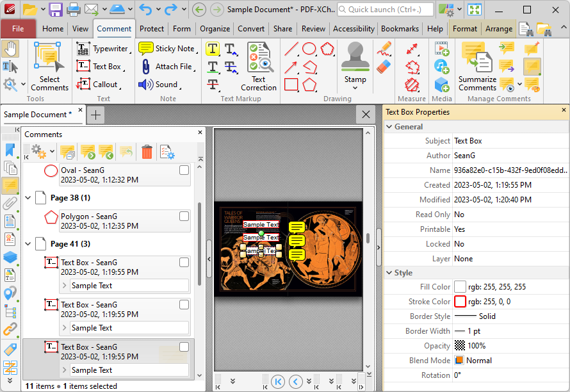Open the Blend Mode dropdown Normal
570x392 pixels.
point(510,361)
